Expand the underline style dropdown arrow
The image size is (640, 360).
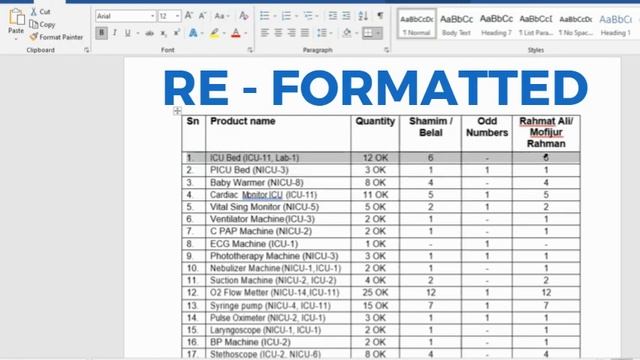[138, 33]
